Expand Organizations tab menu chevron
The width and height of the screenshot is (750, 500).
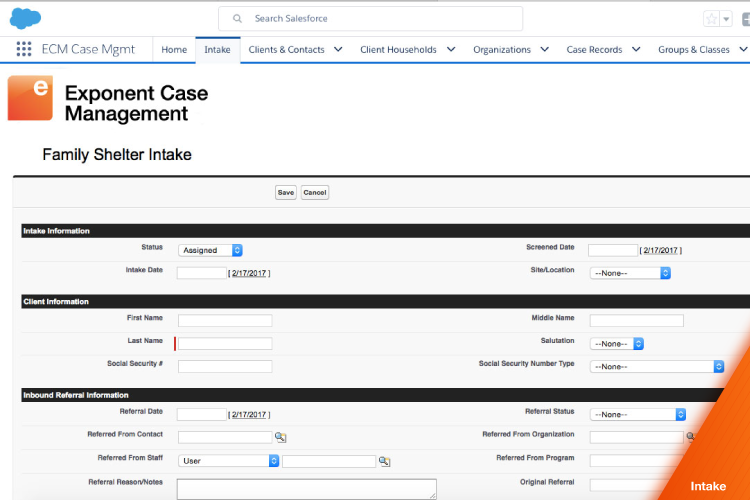[544, 49]
